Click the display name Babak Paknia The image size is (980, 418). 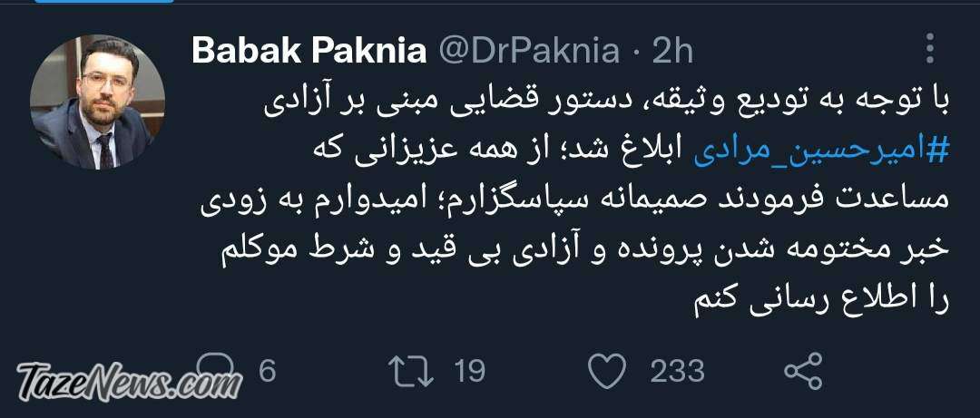(x=309, y=51)
